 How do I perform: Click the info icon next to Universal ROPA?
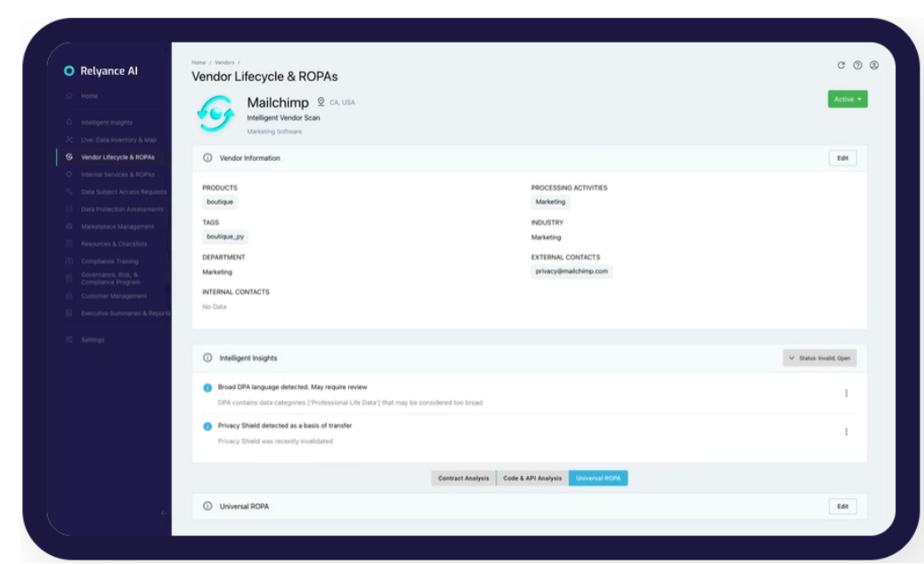207,506
